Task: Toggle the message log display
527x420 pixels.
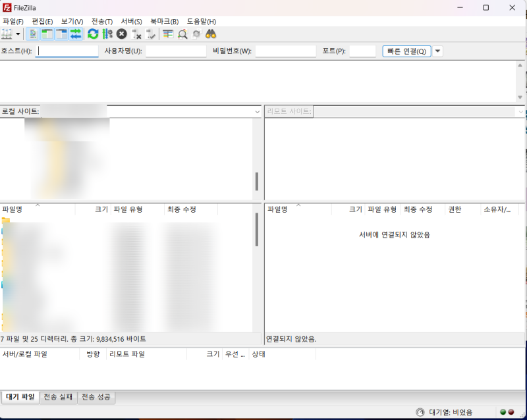Action: (33, 33)
